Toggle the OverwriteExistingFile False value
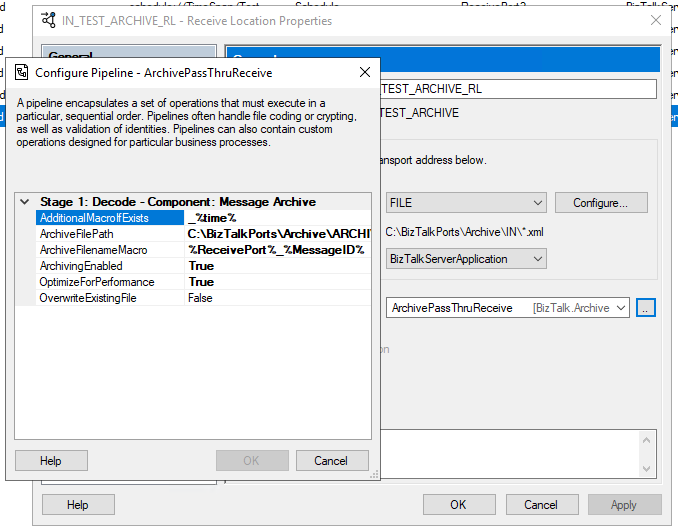Image resolution: width=678 pixels, height=531 pixels. coord(278,298)
